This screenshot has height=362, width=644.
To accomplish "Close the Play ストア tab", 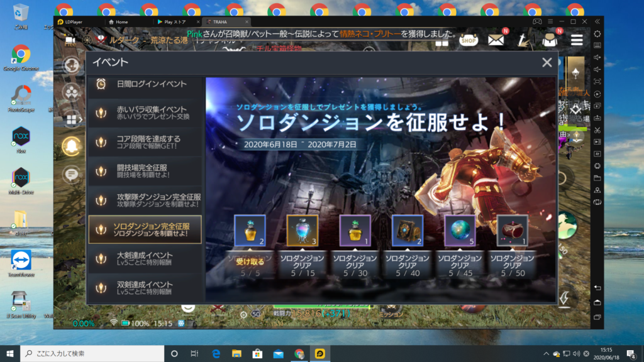I will pos(198,22).
